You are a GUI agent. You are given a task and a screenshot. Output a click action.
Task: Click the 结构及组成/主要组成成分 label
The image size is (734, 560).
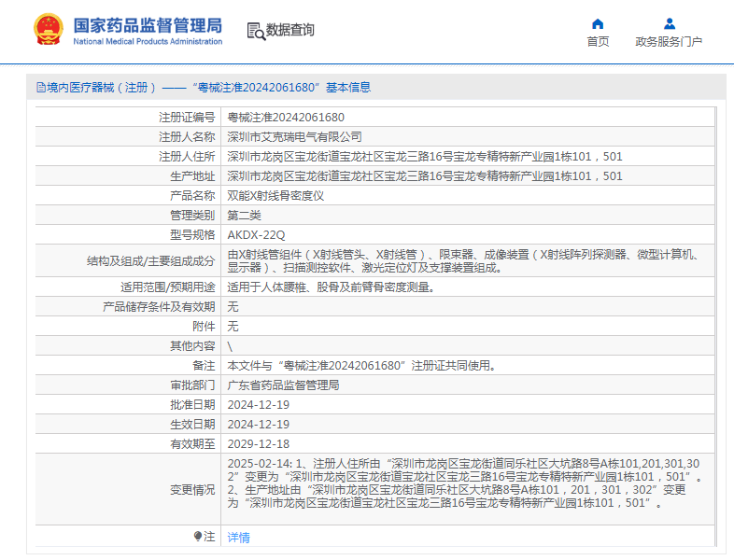(x=150, y=261)
